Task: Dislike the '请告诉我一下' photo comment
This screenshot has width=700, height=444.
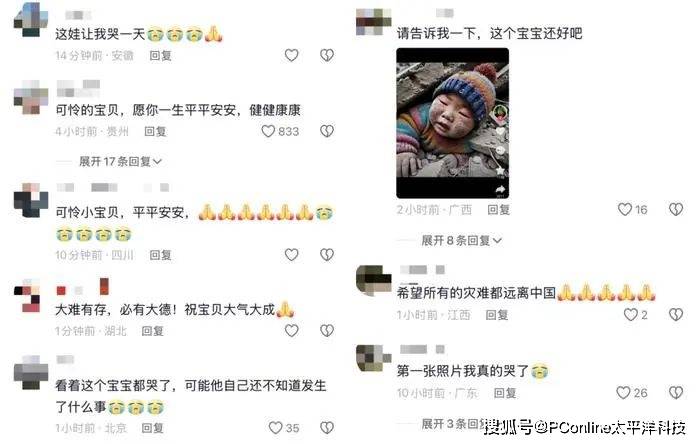Action: click(676, 209)
